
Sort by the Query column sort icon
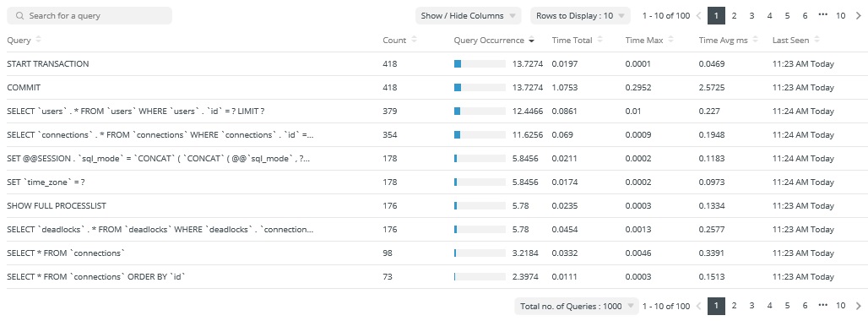[x=38, y=40]
